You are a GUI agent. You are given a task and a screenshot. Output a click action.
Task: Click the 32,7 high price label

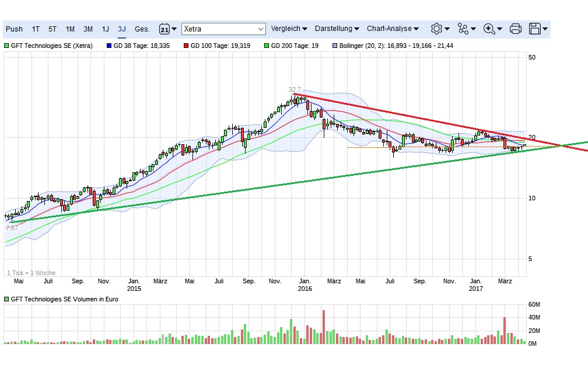(x=295, y=89)
